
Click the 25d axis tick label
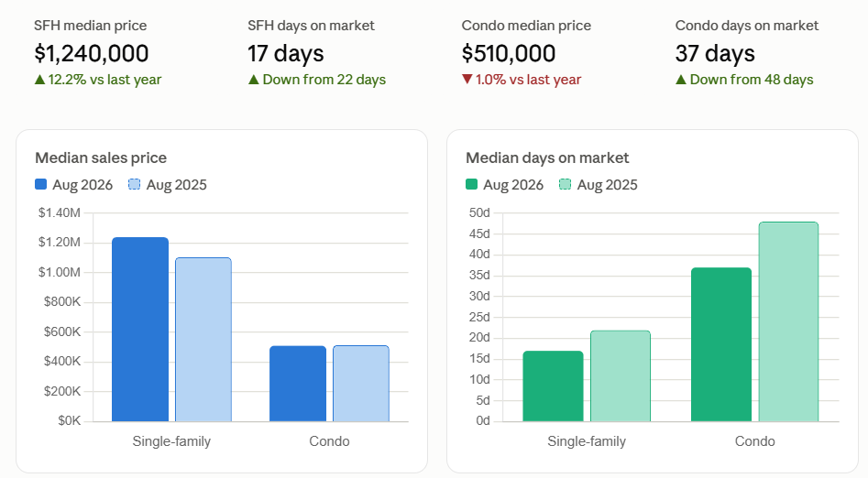click(x=479, y=317)
